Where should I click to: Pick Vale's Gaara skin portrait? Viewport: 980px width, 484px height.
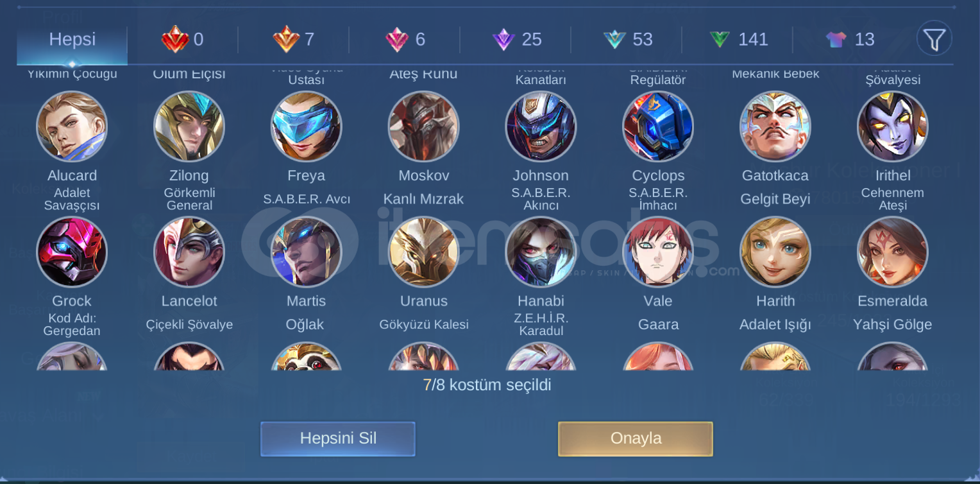click(x=658, y=252)
